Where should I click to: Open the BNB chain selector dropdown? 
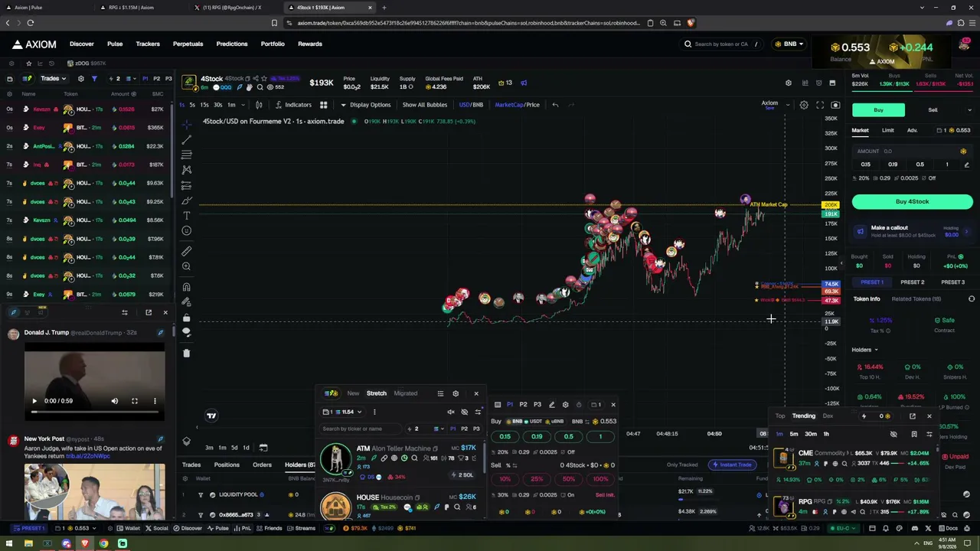click(789, 44)
